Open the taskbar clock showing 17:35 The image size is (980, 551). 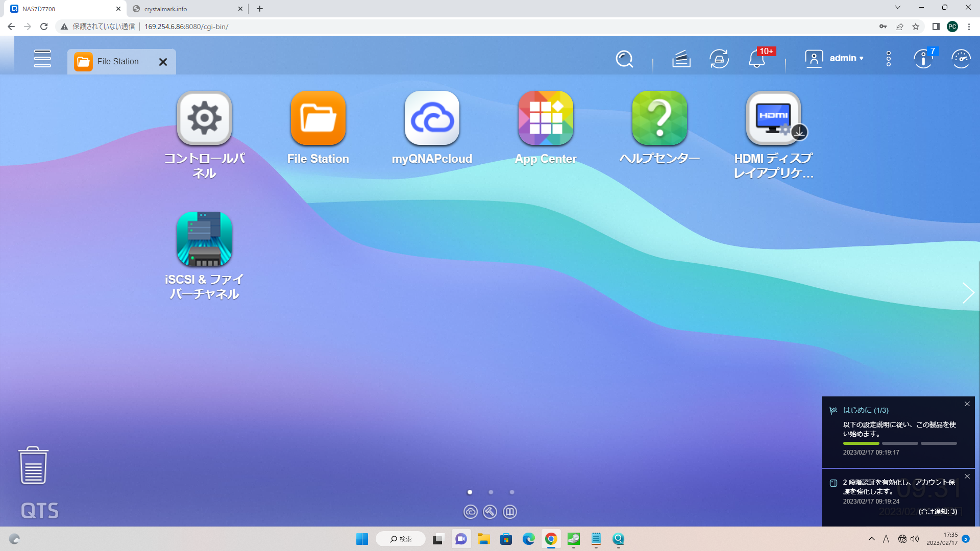[x=942, y=539]
